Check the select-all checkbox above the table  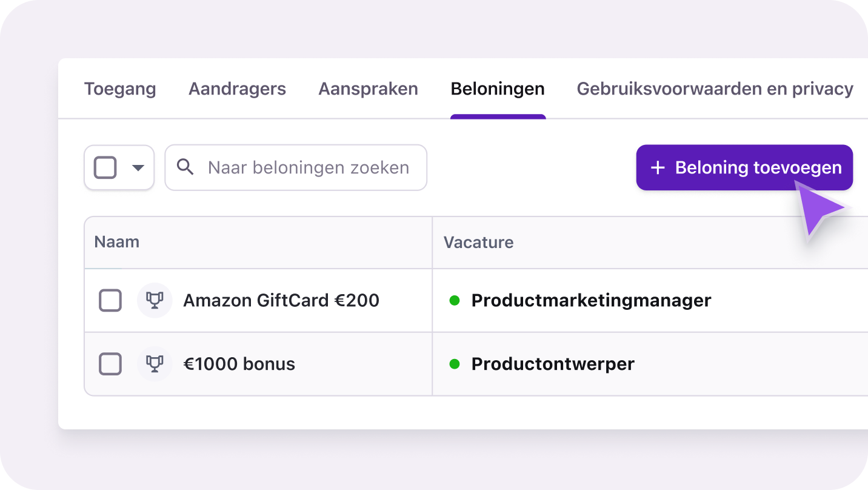(105, 167)
